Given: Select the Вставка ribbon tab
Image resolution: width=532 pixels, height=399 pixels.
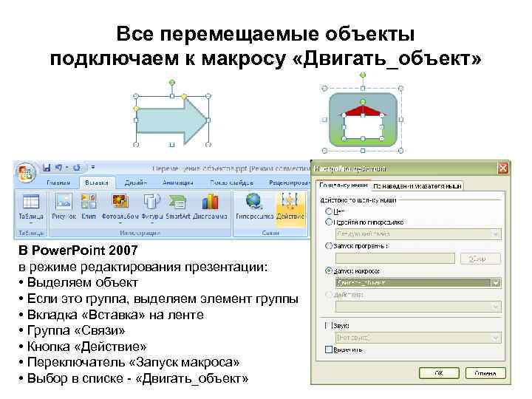Looking at the screenshot, I should click(x=97, y=183).
